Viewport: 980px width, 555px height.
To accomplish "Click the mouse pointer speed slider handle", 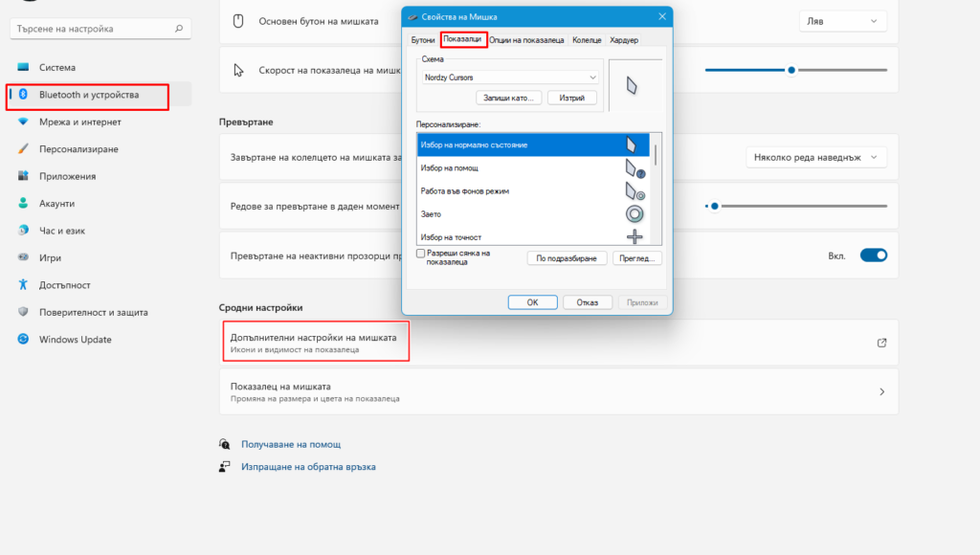I will [791, 70].
